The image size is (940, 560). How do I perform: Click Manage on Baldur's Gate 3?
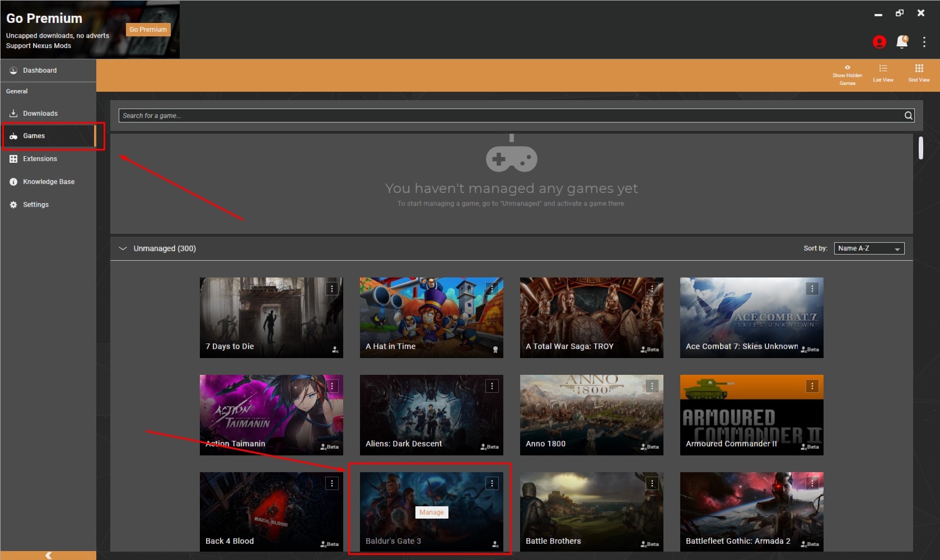[x=432, y=512]
